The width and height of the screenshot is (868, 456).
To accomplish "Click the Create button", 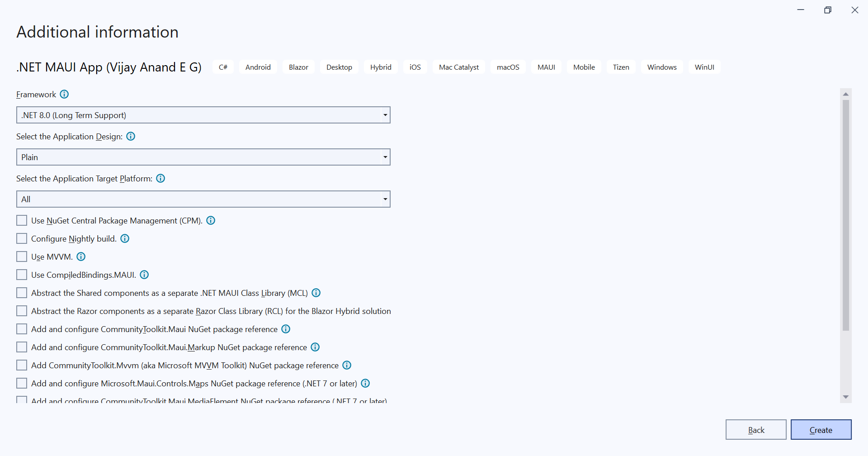I will coord(821,430).
